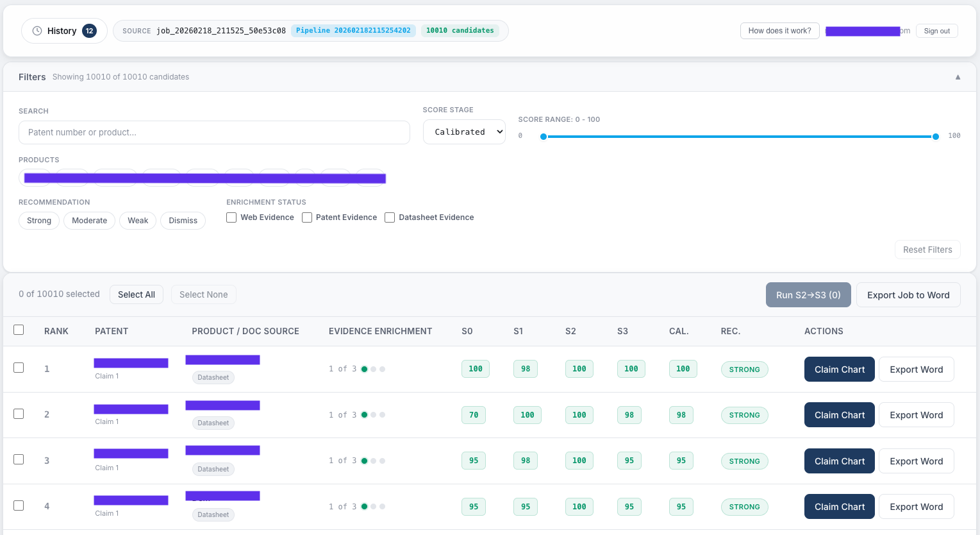Click the green evidence enrichment dot on rank 1
Screen dimensions: 980x535
(x=364, y=369)
